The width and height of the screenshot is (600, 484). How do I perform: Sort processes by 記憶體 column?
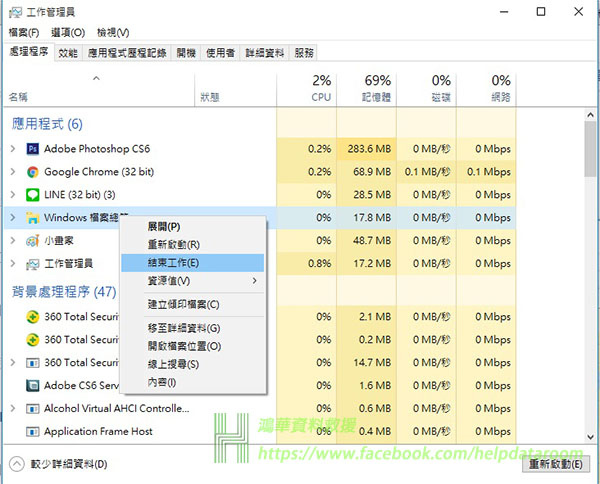[x=367, y=89]
